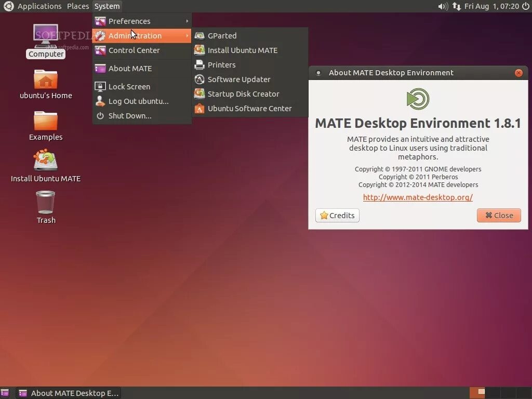Screen dimensions: 532x399
Task: Choose Log Out ubuntu... entry
Action: click(142, 101)
